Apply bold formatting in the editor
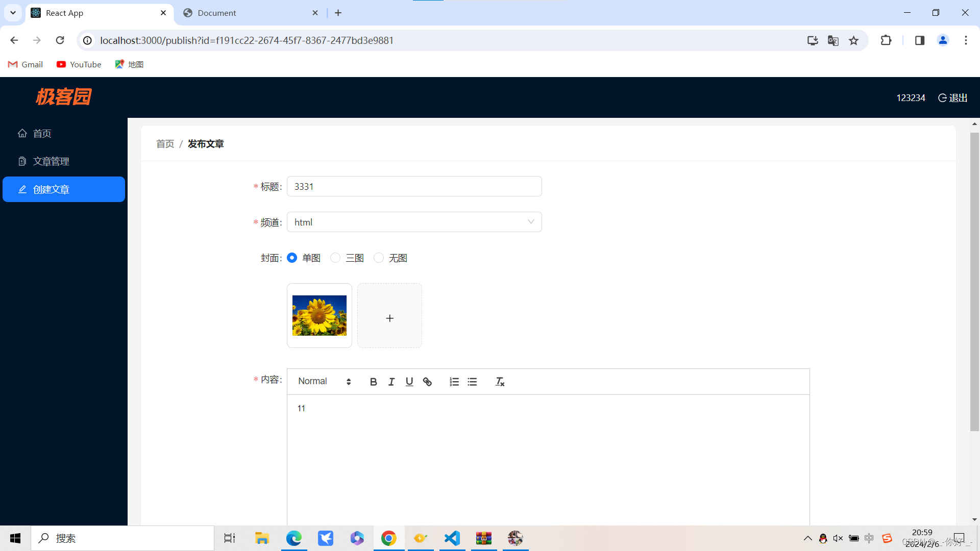 point(373,381)
